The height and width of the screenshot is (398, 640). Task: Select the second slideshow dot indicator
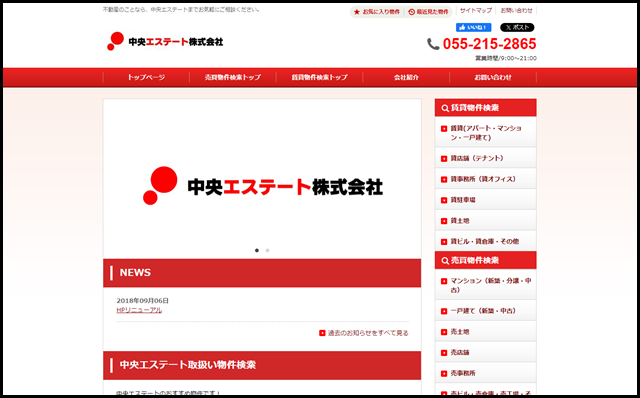tap(267, 250)
